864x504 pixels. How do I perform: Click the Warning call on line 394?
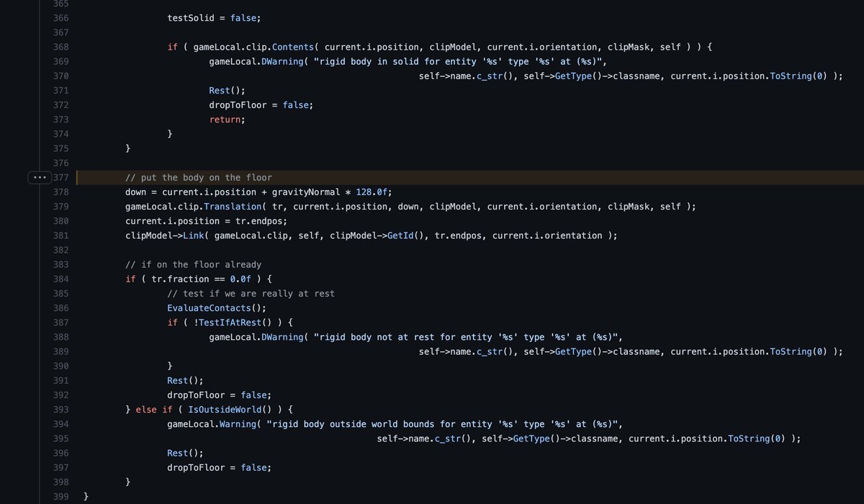pos(235,424)
